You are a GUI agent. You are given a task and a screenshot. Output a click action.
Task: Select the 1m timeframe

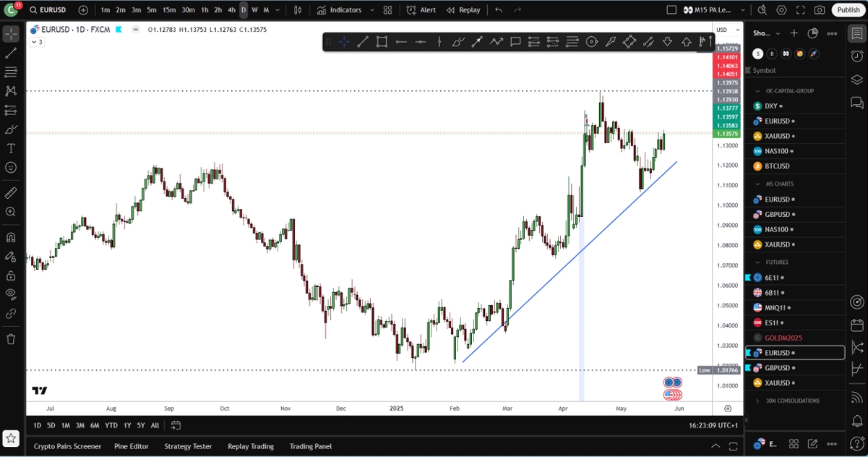point(106,10)
